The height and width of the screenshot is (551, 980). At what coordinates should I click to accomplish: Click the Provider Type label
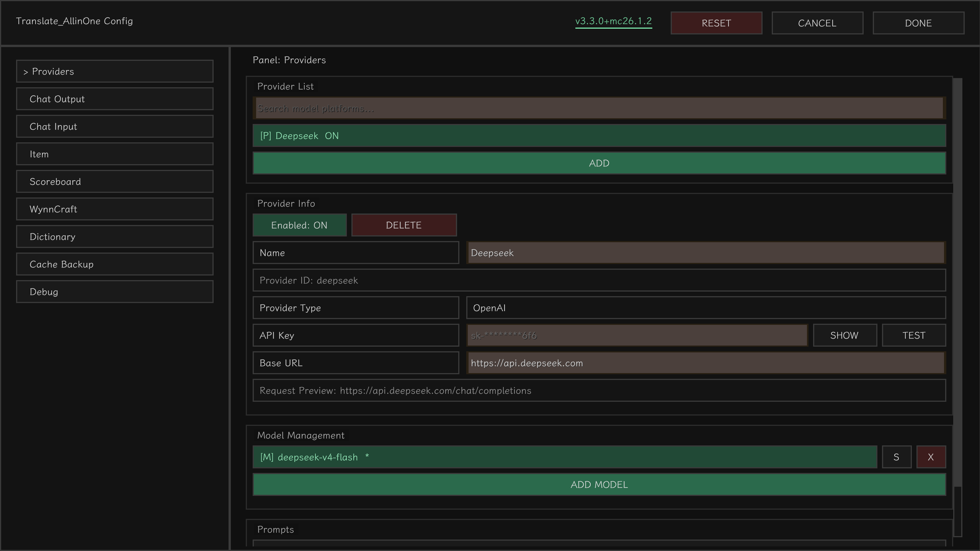tap(356, 308)
